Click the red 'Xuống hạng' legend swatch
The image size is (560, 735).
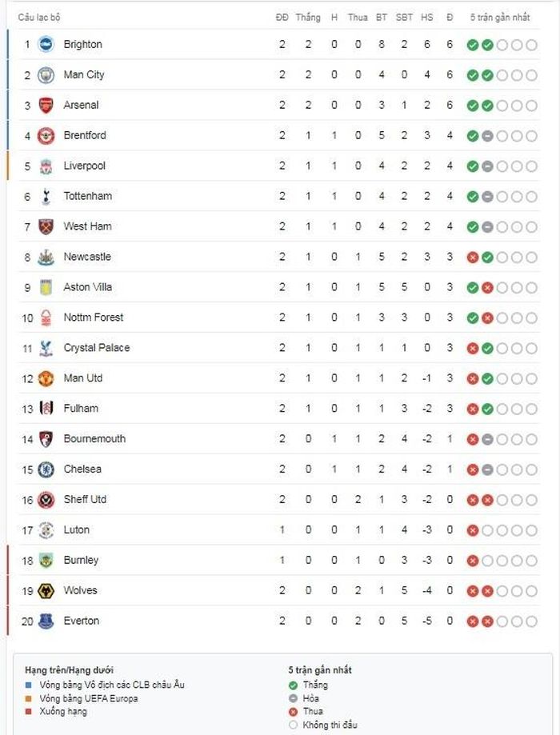[x=29, y=712]
